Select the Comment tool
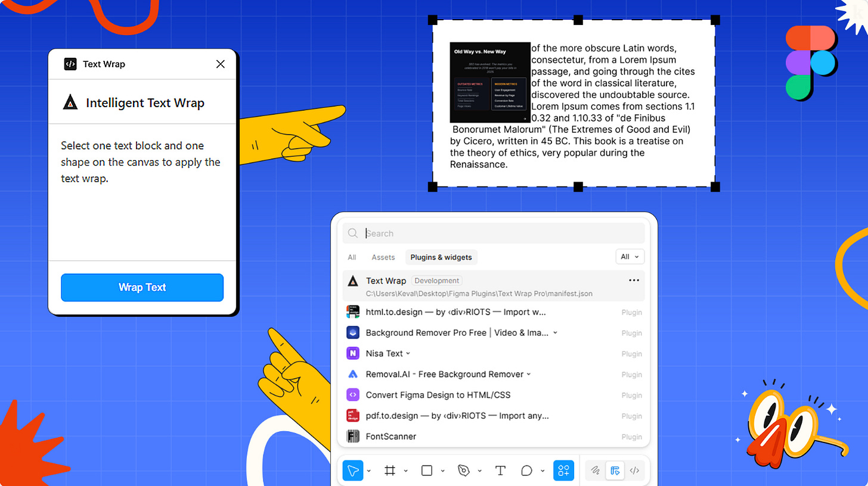Viewport: 868px width, 486px height. click(x=526, y=471)
